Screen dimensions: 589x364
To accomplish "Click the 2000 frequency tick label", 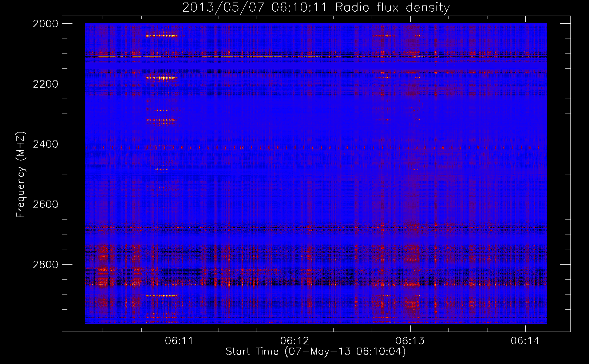I will [x=46, y=24].
